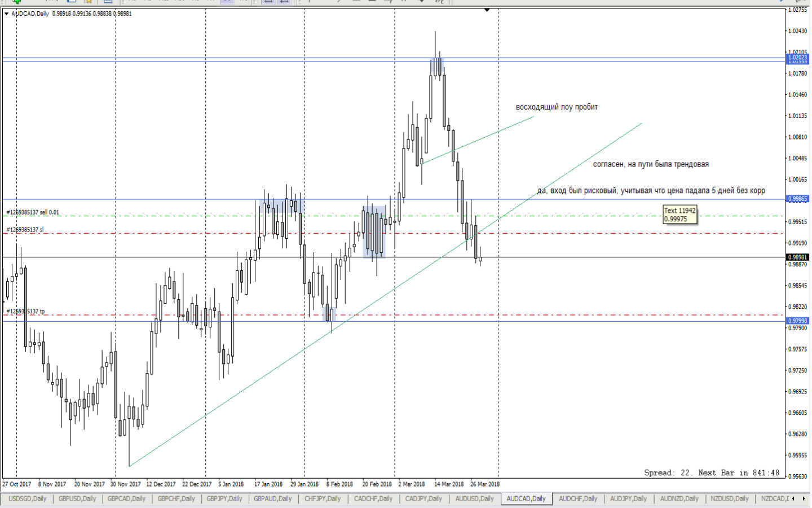
Task: Open the chart menu triangle beside AUDCAD,Daily
Action: 7,14
